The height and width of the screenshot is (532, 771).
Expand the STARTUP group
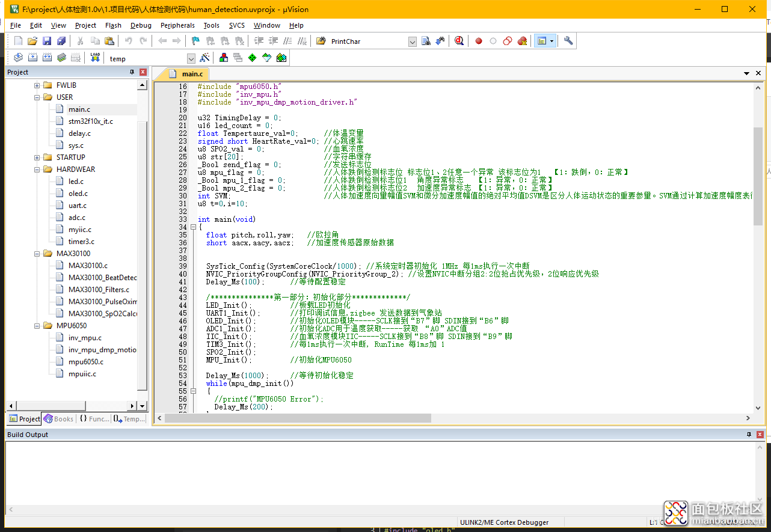coord(37,157)
